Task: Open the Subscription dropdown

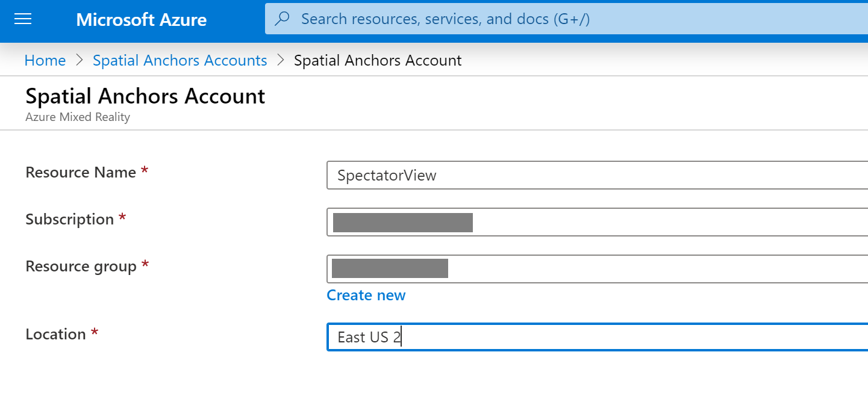Action: pyautogui.click(x=597, y=222)
